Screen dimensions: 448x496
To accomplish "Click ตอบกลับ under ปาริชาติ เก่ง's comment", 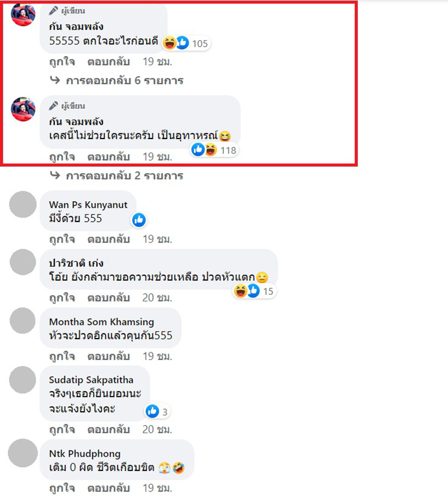I will (x=109, y=298).
